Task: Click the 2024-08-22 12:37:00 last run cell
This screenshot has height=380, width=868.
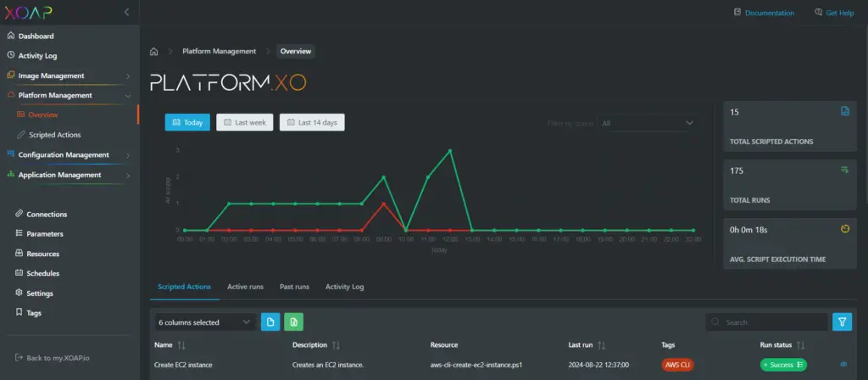Action: (598, 365)
